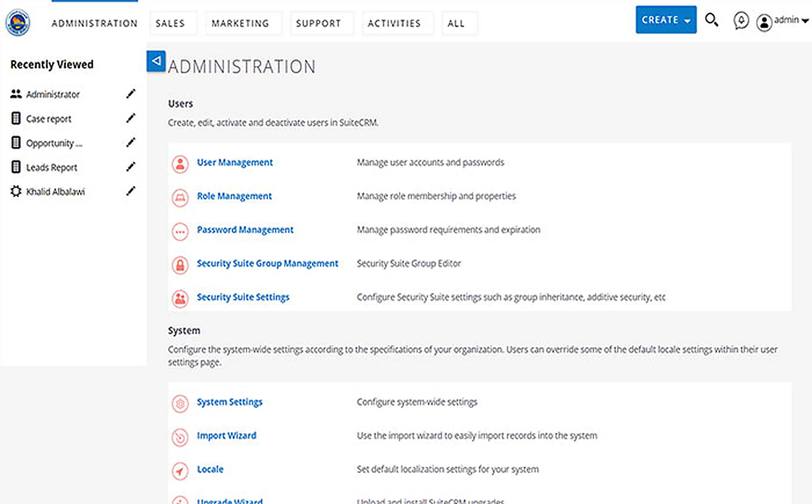
Task: Open the CREATE dropdown button
Action: [666, 20]
